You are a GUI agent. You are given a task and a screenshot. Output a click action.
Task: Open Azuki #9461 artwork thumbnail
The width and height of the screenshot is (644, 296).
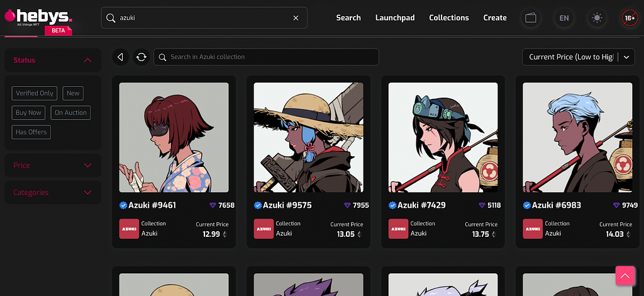(174, 137)
